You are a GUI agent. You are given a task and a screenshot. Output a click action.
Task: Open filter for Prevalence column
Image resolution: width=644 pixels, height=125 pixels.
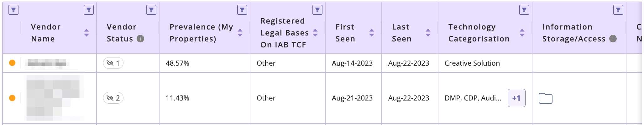coord(242,10)
